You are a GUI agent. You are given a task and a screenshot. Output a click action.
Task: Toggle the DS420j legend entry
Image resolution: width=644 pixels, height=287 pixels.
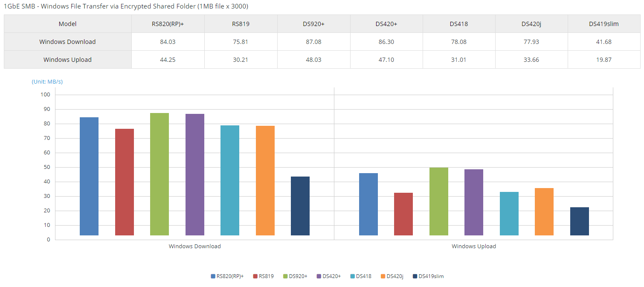pyautogui.click(x=392, y=276)
